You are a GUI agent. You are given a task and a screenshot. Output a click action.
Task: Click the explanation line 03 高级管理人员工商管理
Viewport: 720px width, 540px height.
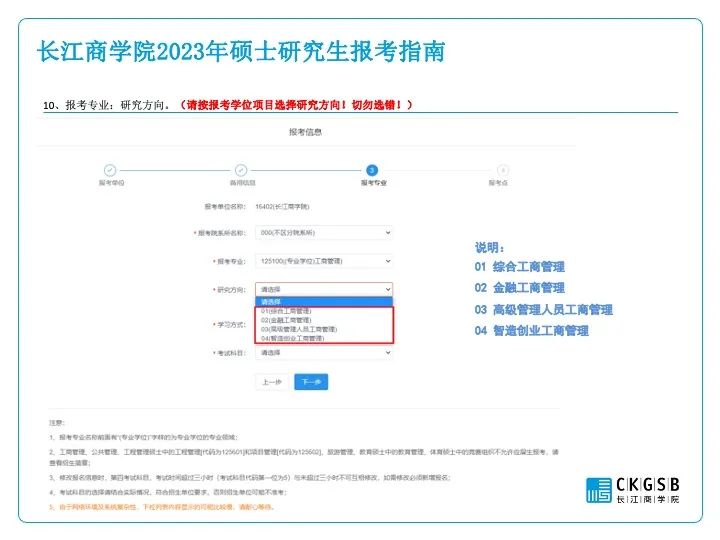(544, 309)
